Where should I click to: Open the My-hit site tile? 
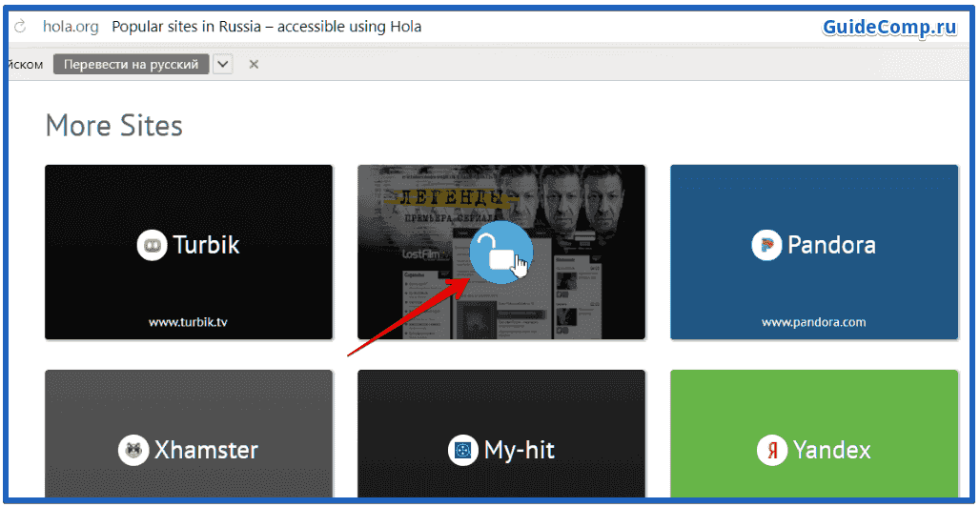tap(501, 434)
